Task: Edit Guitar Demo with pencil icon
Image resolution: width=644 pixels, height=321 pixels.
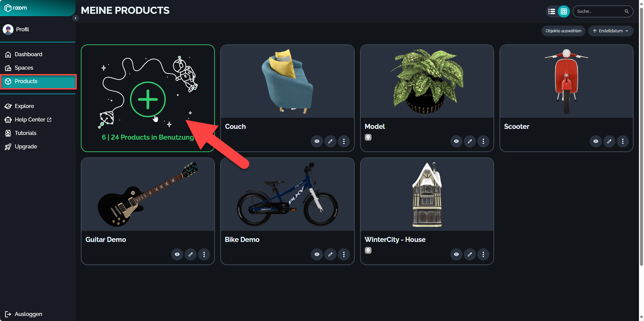Action: pyautogui.click(x=191, y=254)
